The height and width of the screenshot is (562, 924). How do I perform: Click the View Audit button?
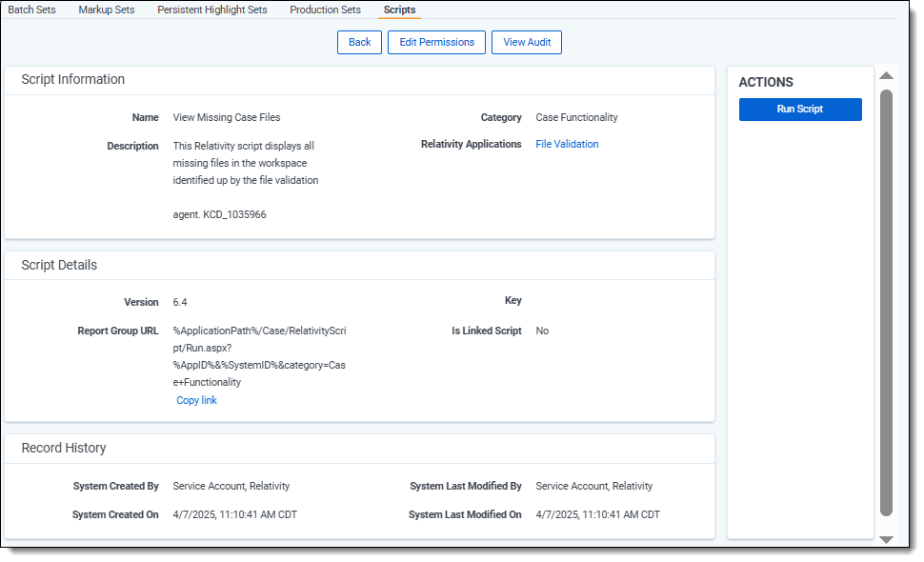[x=526, y=43]
